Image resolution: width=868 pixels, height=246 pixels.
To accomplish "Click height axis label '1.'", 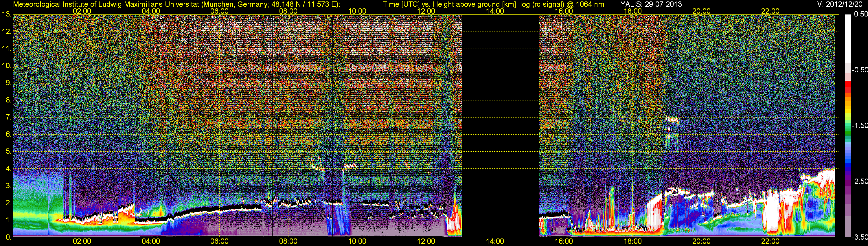I will [8, 220].
